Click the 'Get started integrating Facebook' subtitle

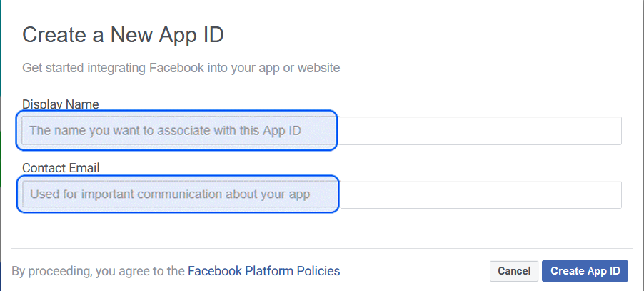(181, 69)
